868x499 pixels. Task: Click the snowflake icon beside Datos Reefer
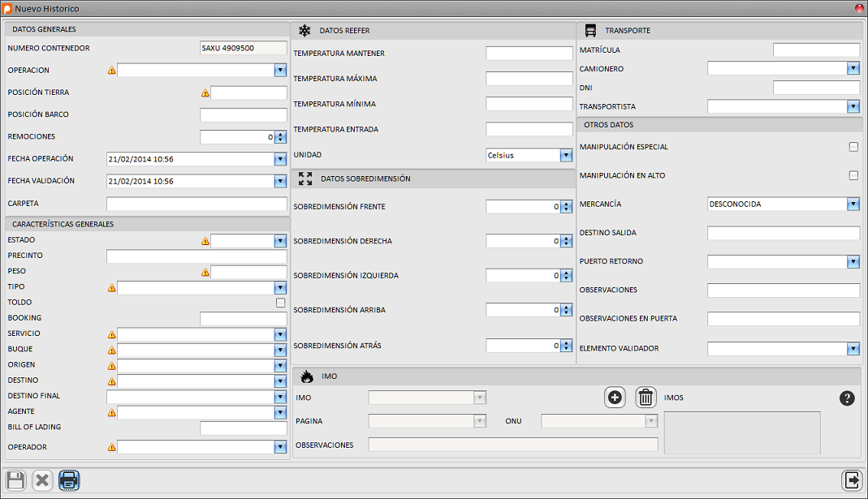tap(304, 31)
